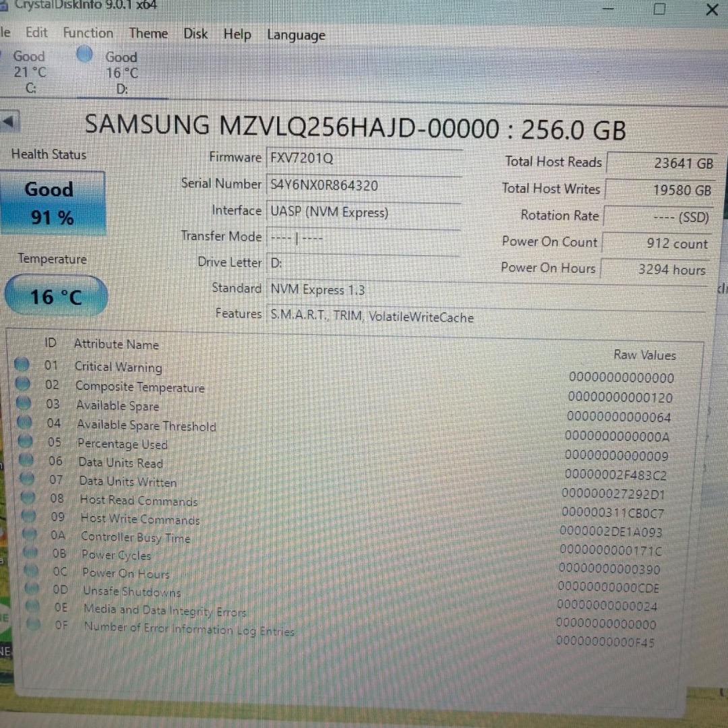The width and height of the screenshot is (728, 728).
Task: Click the Interface field UASP (NVM Express)
Action: click(363, 212)
